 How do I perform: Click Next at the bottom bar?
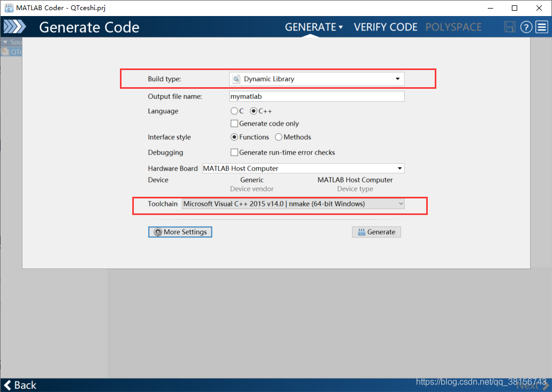point(532,386)
